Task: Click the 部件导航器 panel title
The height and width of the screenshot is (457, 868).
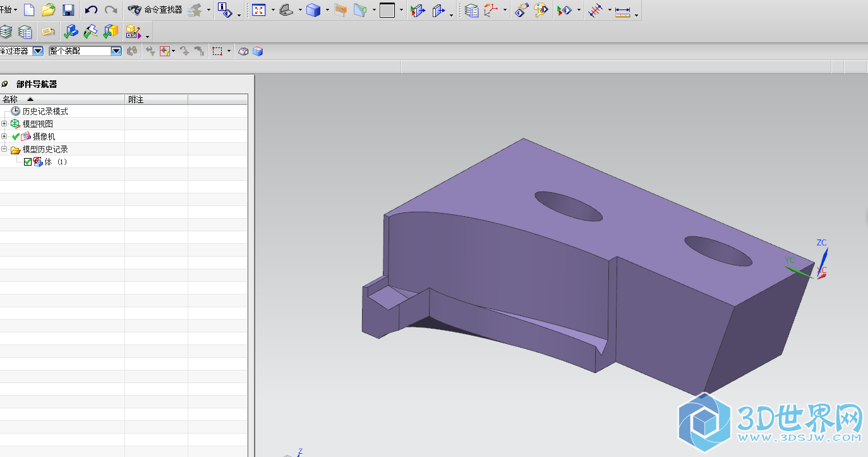Action: point(37,84)
